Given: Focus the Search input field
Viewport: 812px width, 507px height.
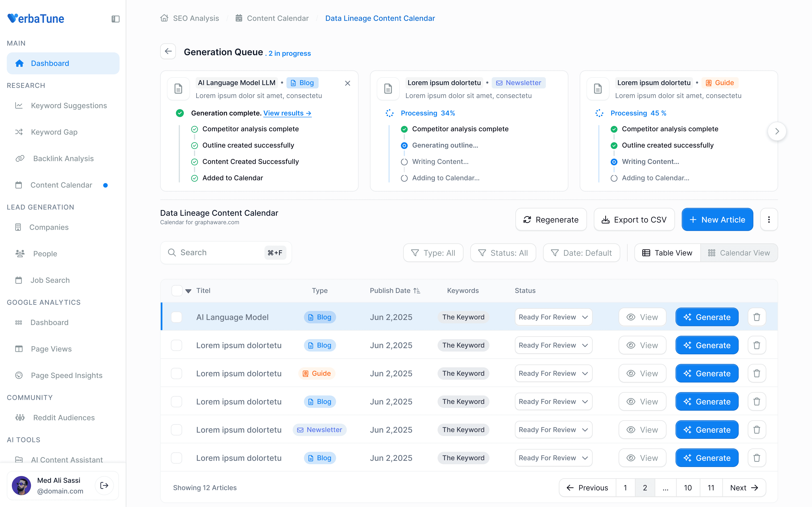Looking at the screenshot, I should pos(220,253).
